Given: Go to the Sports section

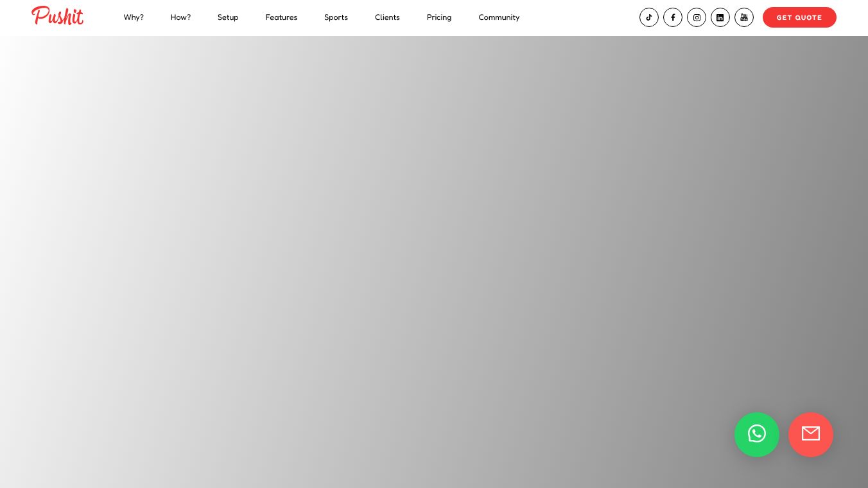Looking at the screenshot, I should 336,17.
